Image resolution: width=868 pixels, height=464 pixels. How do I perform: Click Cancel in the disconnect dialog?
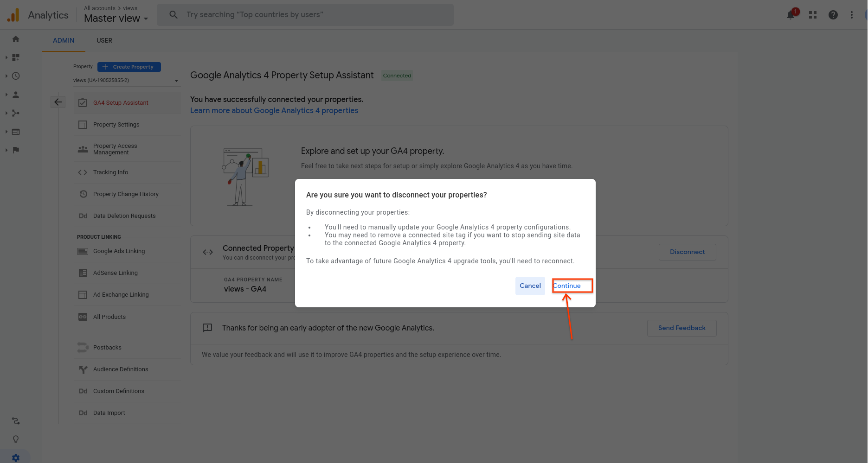(530, 286)
